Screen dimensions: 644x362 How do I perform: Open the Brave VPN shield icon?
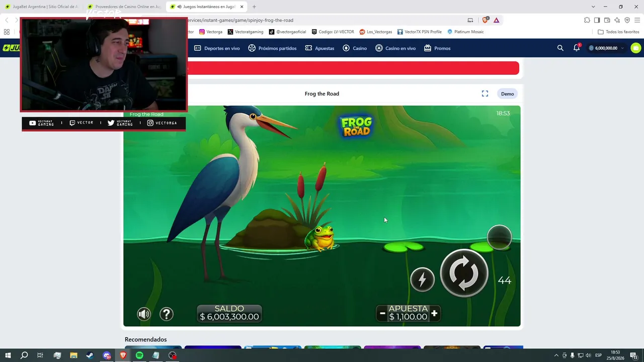click(x=627, y=20)
